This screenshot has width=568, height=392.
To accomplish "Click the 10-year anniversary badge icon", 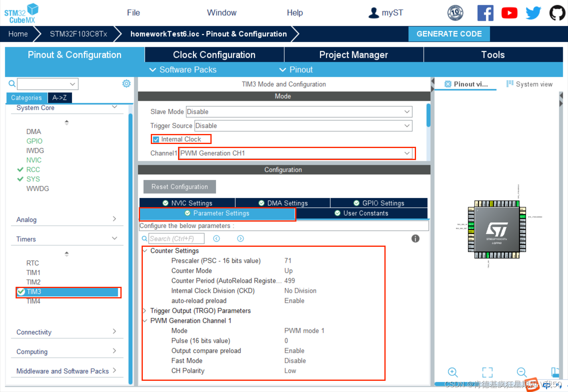I will click(455, 13).
